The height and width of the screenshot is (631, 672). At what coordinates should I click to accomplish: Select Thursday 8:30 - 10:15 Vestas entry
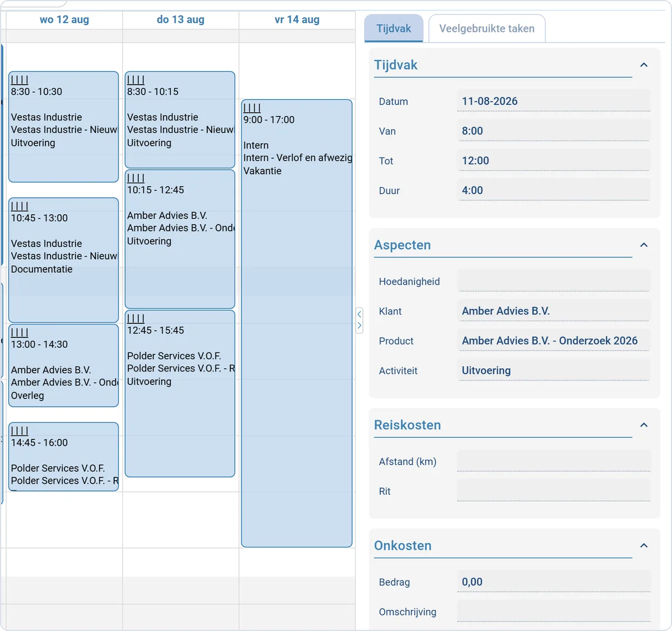[x=180, y=120]
